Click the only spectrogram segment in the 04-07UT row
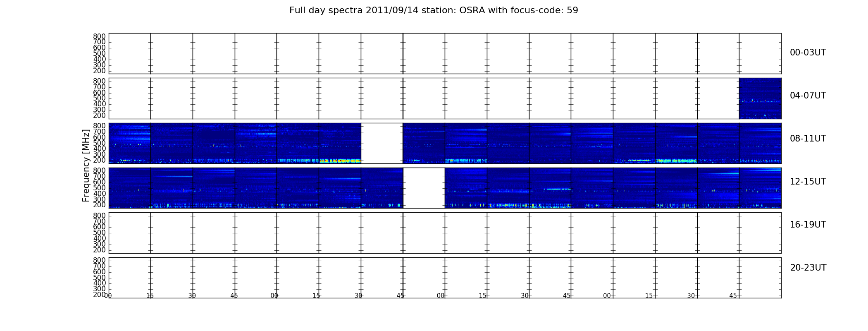Viewport: 868px width, 331px height. (x=760, y=98)
